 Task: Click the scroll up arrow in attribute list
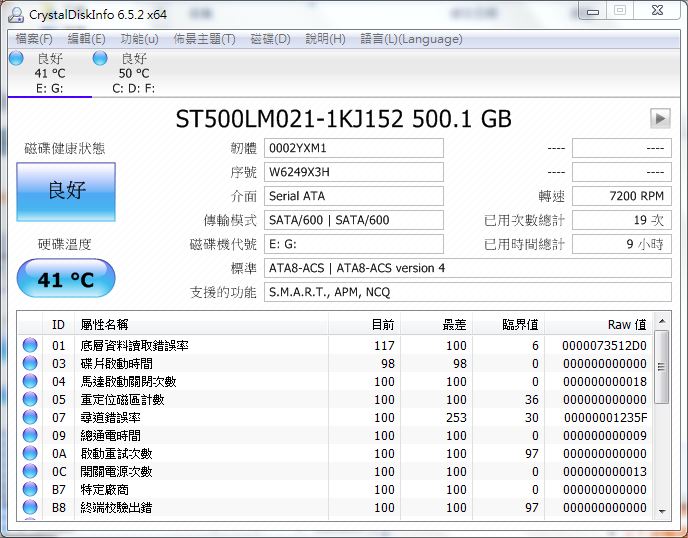coord(662,322)
